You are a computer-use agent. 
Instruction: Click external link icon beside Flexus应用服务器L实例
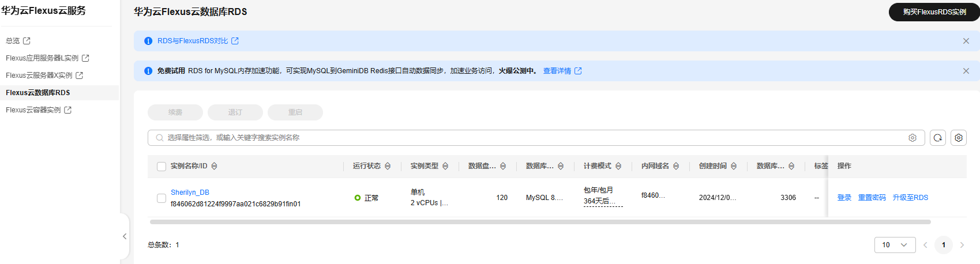tap(85, 58)
